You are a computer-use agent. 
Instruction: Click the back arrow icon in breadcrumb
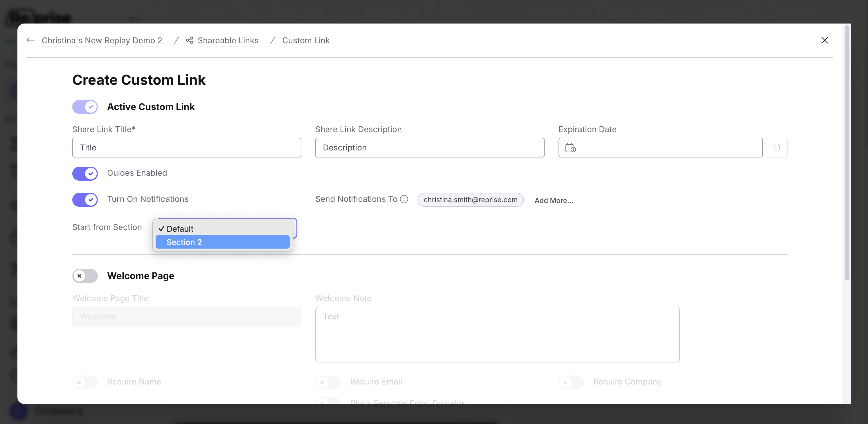click(31, 40)
